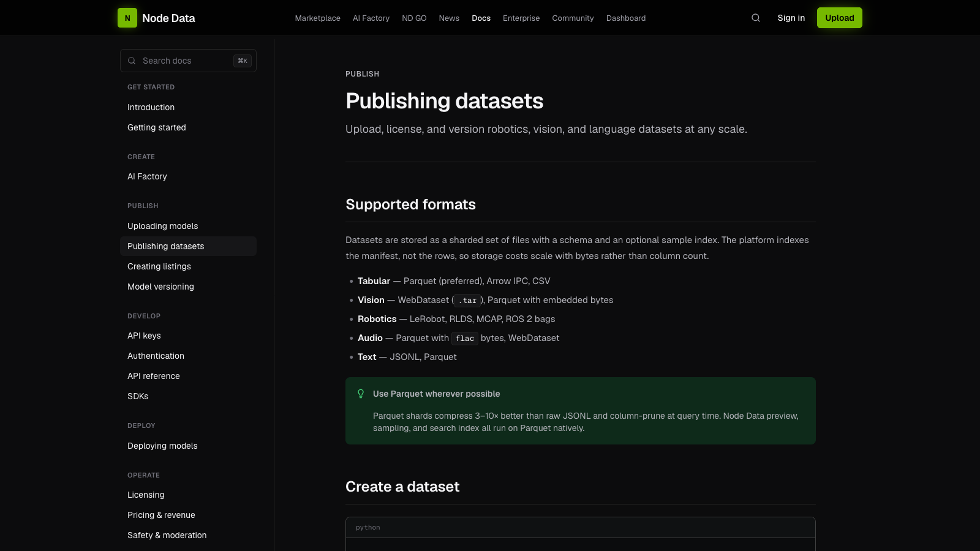Image resolution: width=980 pixels, height=551 pixels.
Task: Visit the Community nav item
Action: [x=573, y=18]
